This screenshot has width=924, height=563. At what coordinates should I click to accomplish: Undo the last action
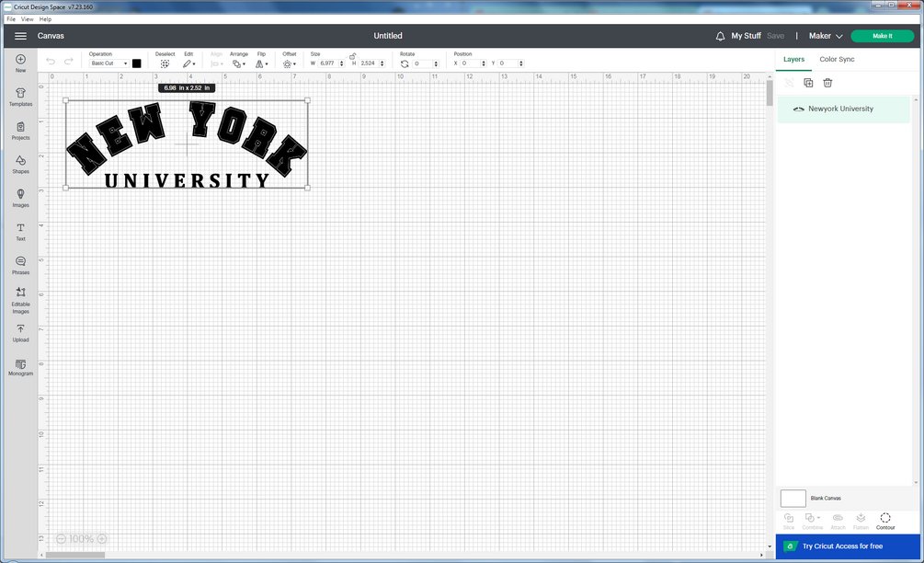51,62
